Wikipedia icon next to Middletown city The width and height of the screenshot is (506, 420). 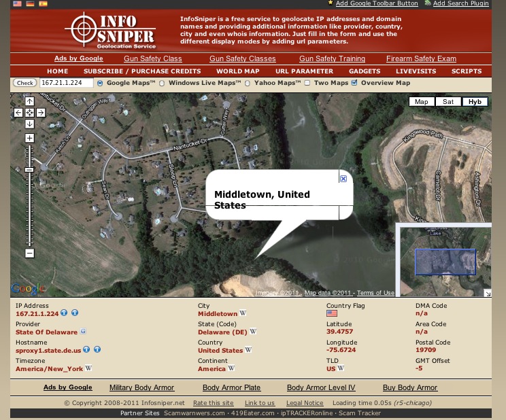[x=243, y=313]
